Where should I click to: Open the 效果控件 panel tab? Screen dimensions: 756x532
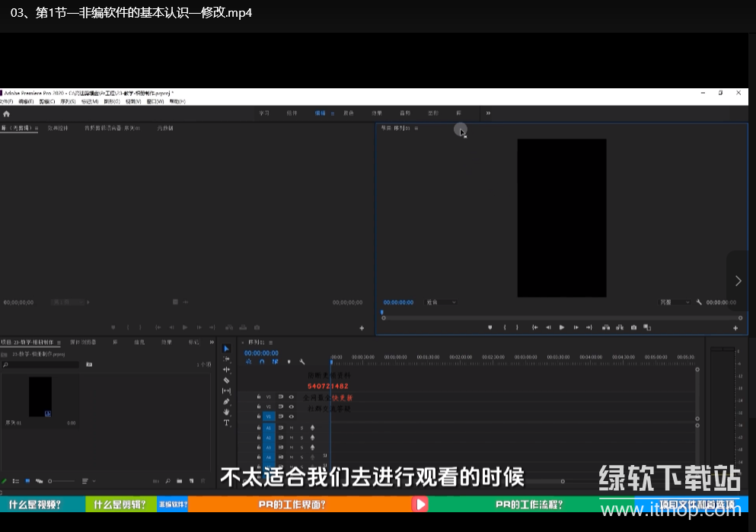coord(58,128)
